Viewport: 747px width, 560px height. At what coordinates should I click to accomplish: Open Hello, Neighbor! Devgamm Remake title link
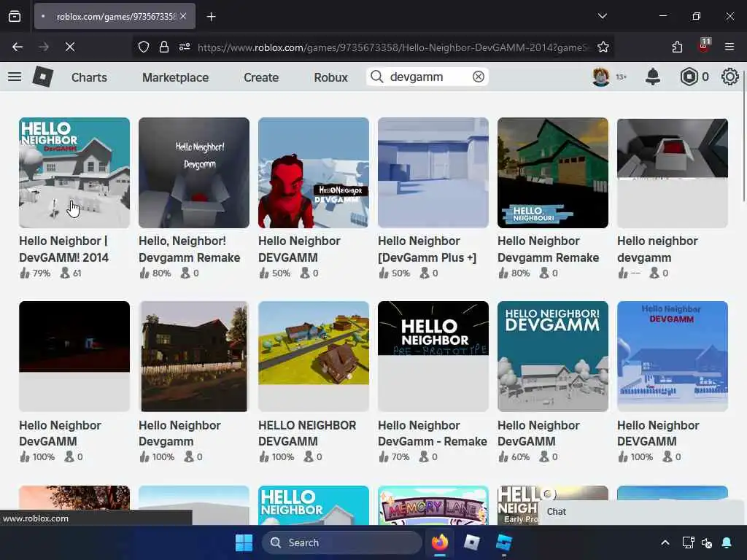point(189,249)
